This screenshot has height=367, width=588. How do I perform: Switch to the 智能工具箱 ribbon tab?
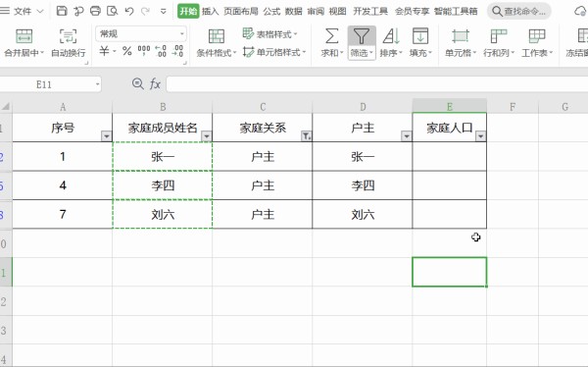(x=456, y=11)
